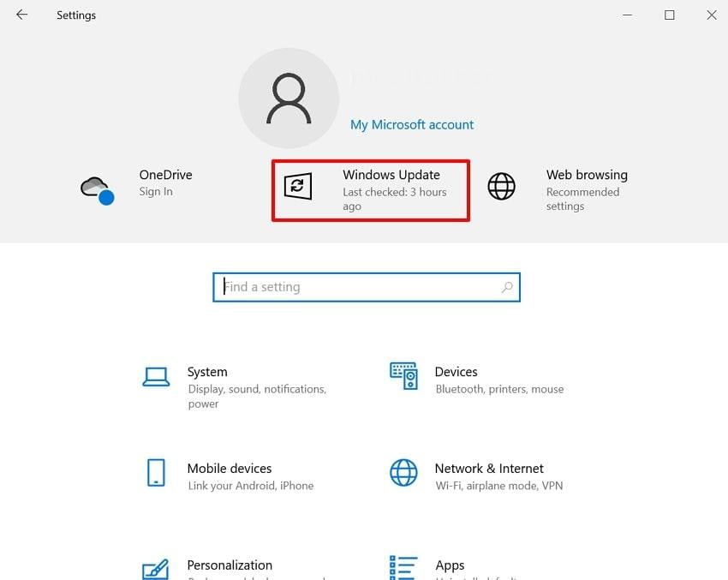Open Network & Internet for VPN settings

pyautogui.click(x=489, y=475)
